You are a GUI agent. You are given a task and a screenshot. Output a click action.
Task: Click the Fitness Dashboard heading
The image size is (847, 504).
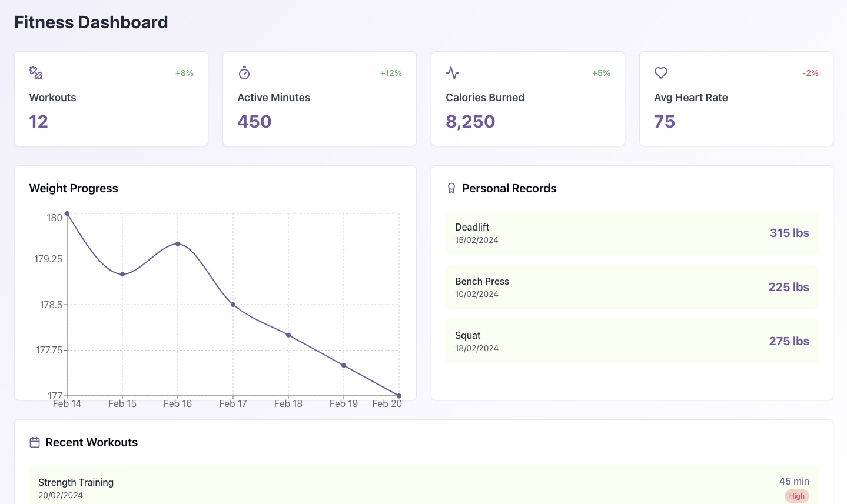91,22
